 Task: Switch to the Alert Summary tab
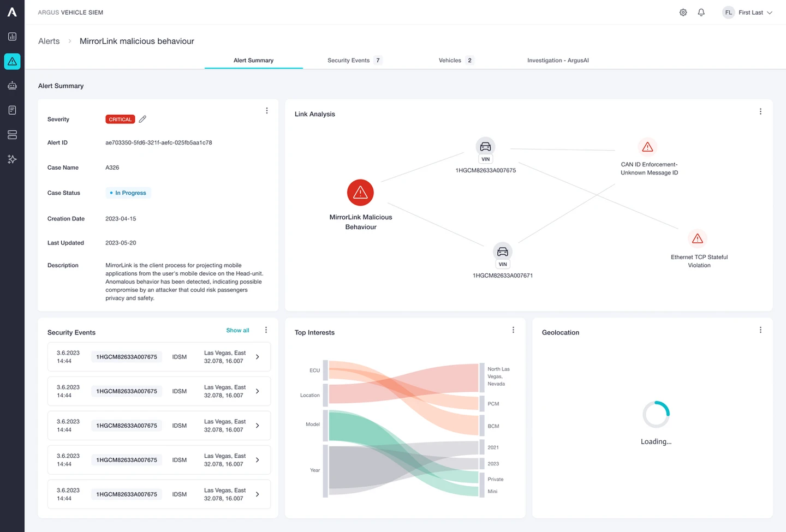click(x=253, y=61)
